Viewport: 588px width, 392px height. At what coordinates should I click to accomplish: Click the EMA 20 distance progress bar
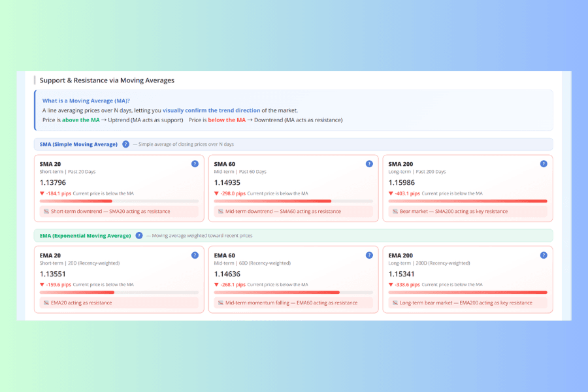pyautogui.click(x=119, y=292)
